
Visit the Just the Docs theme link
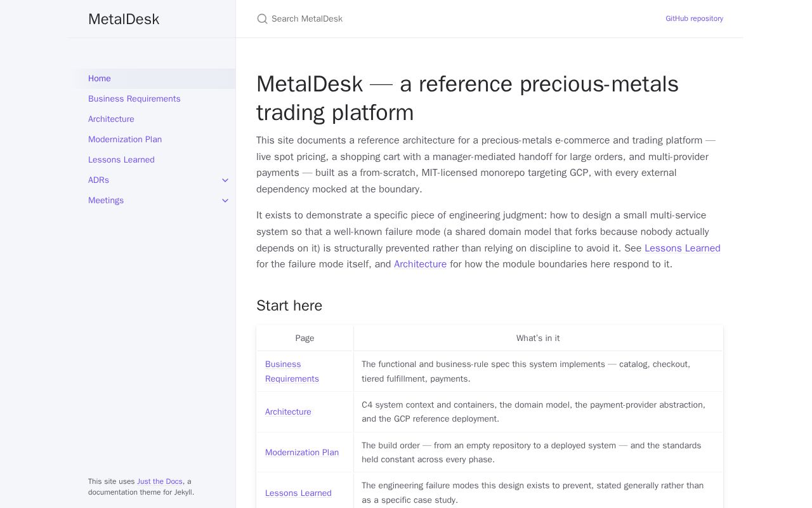tap(160, 481)
